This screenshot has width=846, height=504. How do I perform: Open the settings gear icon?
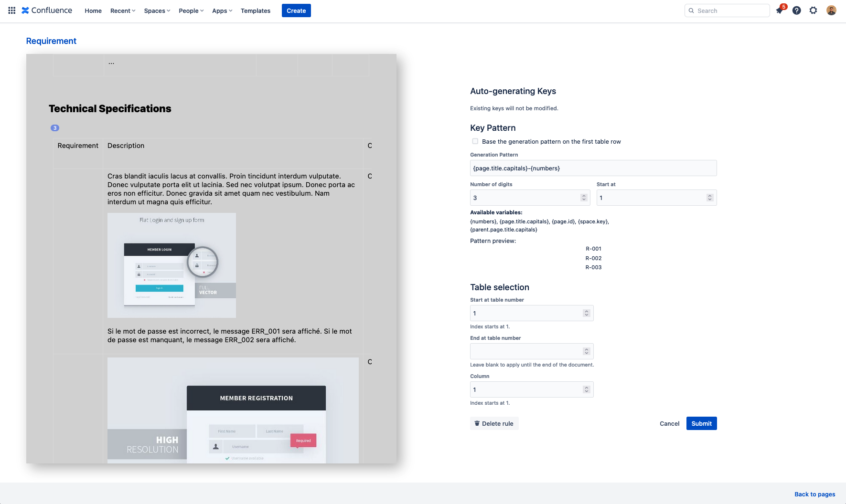tap(813, 10)
